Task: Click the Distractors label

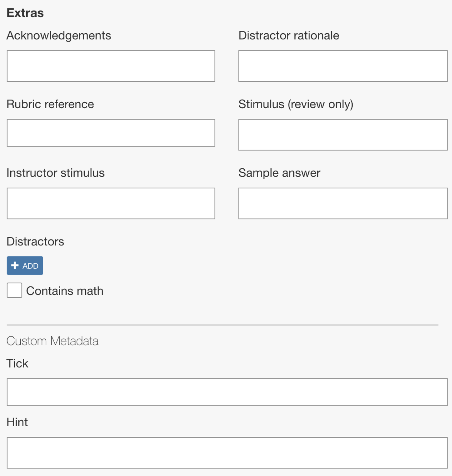Action: point(35,241)
